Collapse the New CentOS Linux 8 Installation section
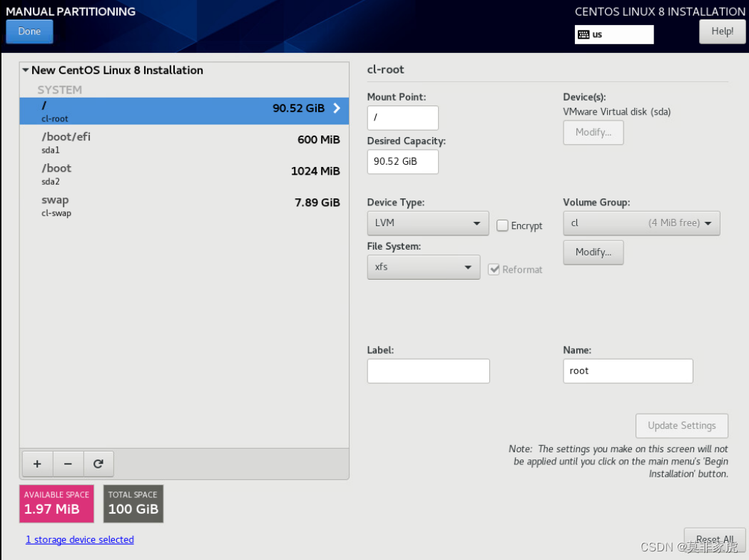The height and width of the screenshot is (560, 749). pyautogui.click(x=25, y=70)
